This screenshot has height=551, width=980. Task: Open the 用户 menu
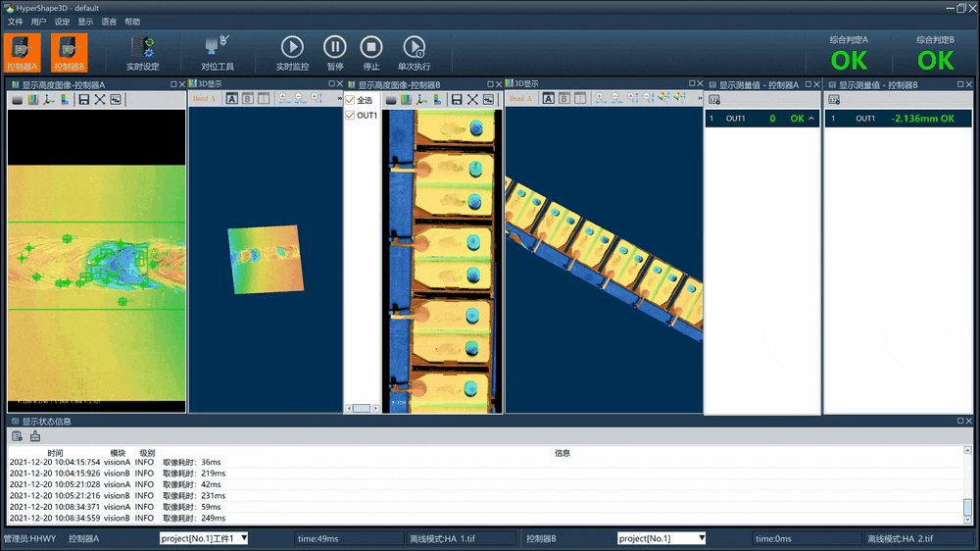(x=39, y=22)
